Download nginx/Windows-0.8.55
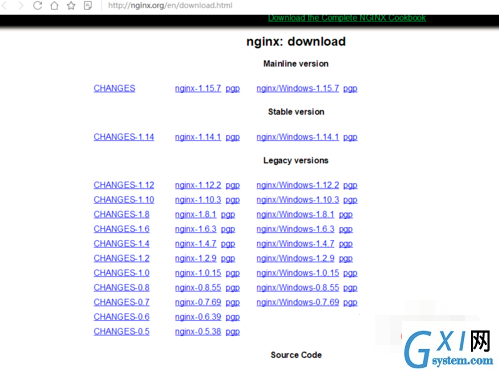Viewport: 500px width, 369px height. pyautogui.click(x=298, y=288)
